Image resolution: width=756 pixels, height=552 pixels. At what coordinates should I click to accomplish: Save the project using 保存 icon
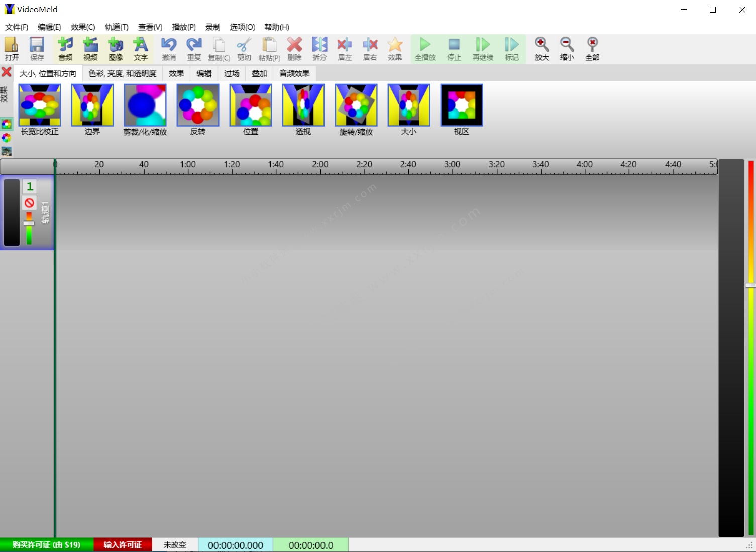pos(37,49)
